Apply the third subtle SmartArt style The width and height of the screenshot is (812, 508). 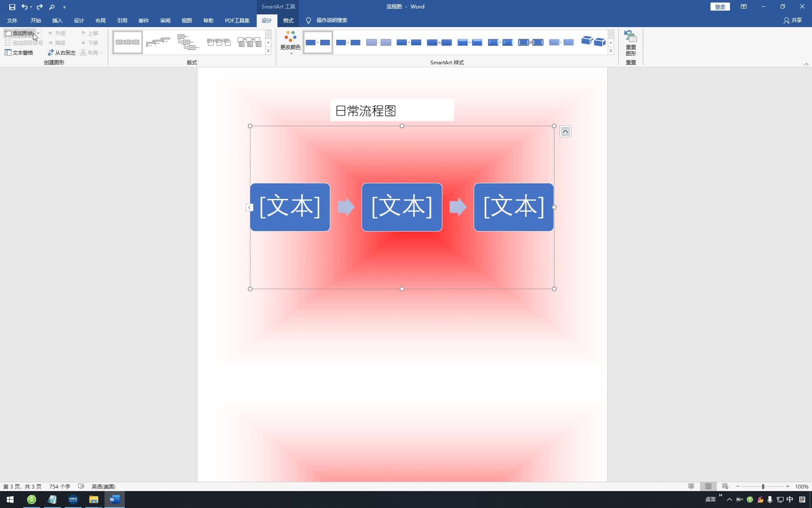pyautogui.click(x=379, y=42)
